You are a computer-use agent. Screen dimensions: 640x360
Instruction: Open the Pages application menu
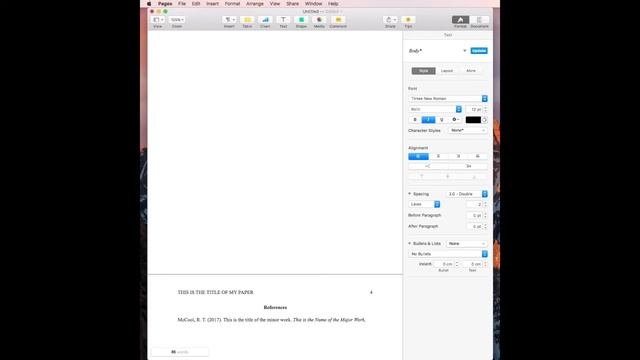[165, 4]
